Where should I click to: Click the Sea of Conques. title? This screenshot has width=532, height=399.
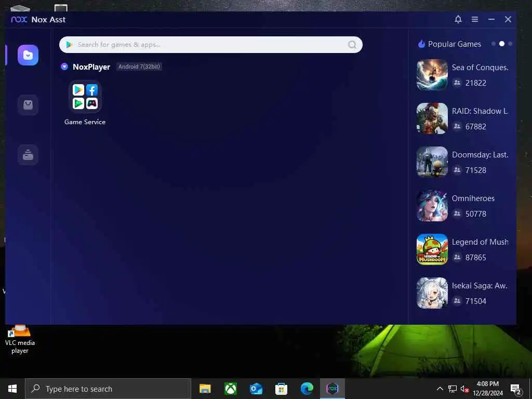[480, 68]
